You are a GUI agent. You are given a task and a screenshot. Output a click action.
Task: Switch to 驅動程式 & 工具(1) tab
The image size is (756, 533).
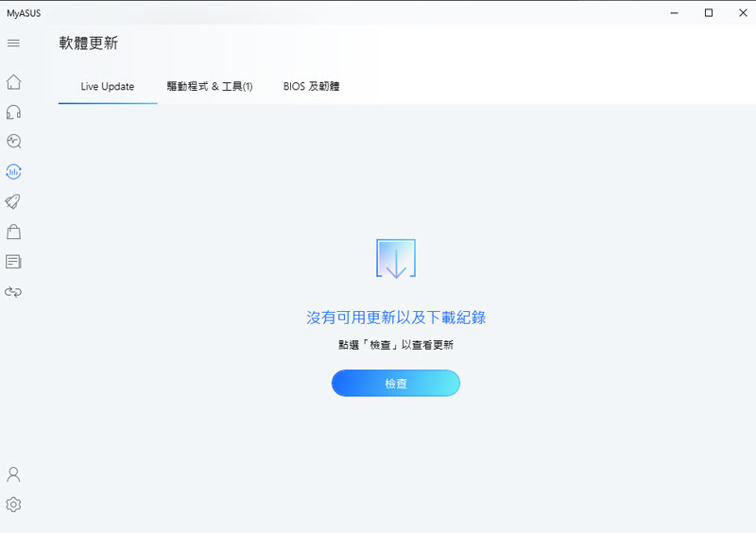[x=210, y=87]
